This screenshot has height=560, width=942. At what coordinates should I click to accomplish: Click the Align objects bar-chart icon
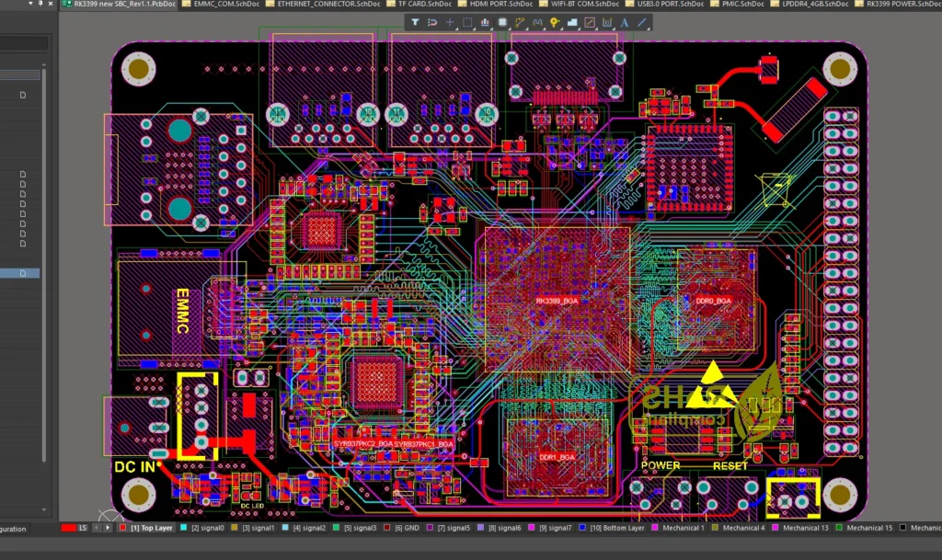pyautogui.click(x=485, y=22)
